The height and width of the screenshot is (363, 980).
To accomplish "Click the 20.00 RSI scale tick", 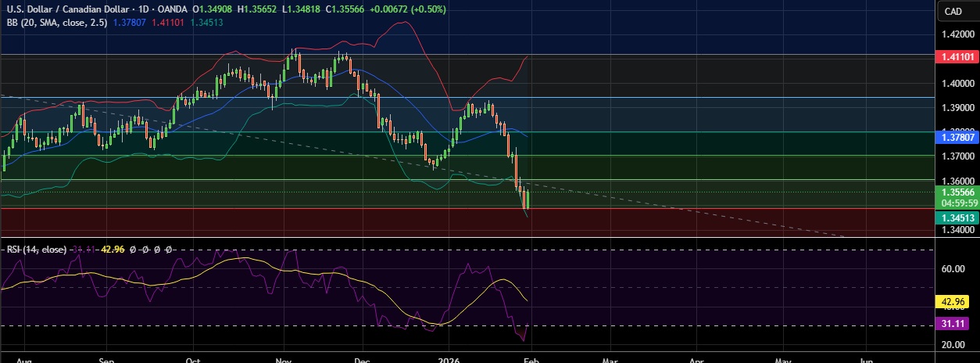I will click(x=954, y=345).
